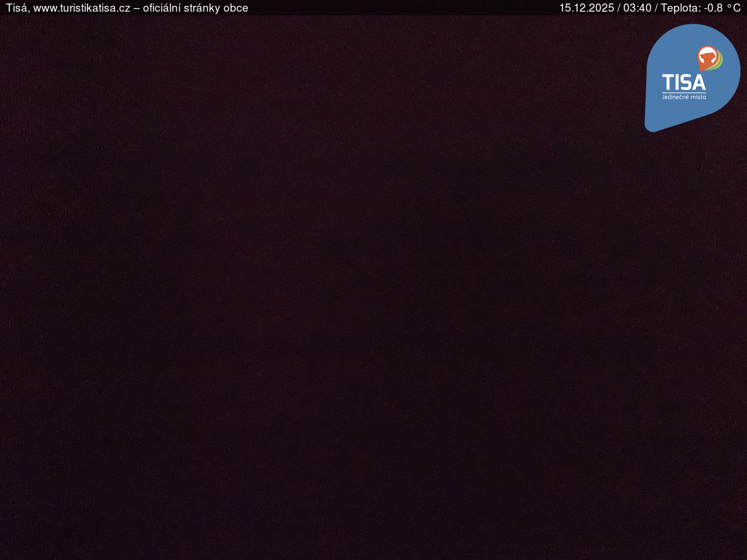Click the temperature value -0.8
This screenshot has width=747, height=560.
pyautogui.click(x=713, y=8)
